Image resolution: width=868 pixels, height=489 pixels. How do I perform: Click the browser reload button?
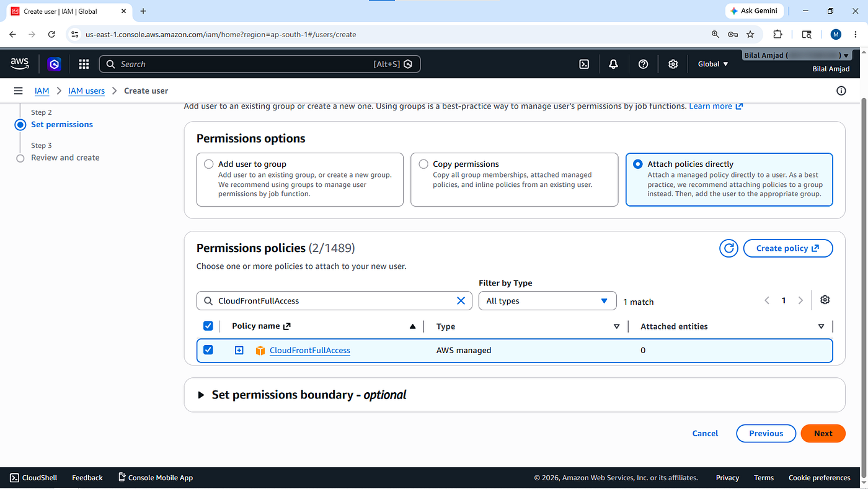(x=51, y=35)
